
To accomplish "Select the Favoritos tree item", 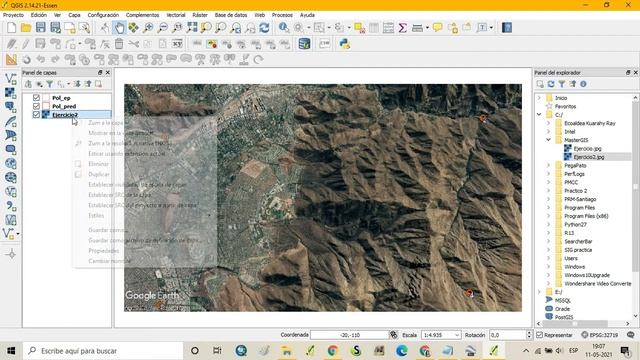I will 565,107.
